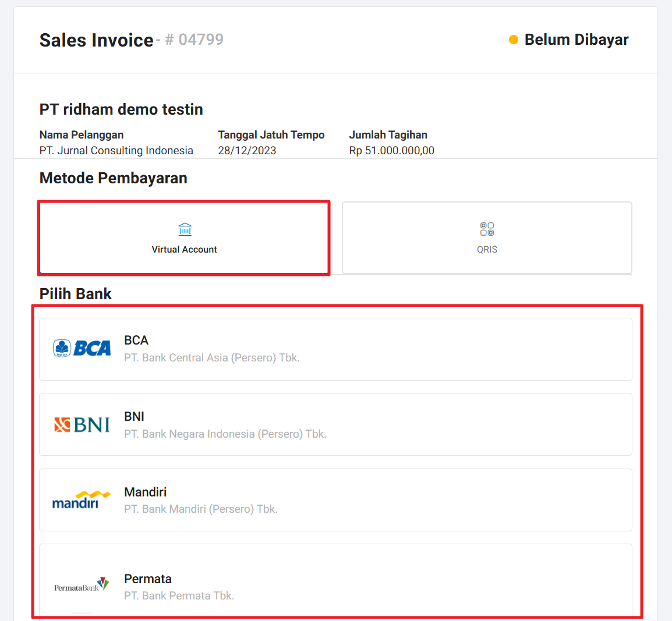This screenshot has width=672, height=621.
Task: Click the Mandiri bank logo
Action: point(81,500)
